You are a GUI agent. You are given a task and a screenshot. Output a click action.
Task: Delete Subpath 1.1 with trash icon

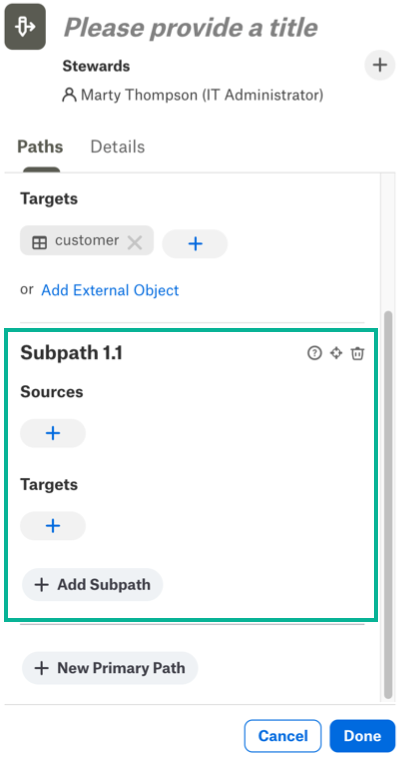point(358,353)
